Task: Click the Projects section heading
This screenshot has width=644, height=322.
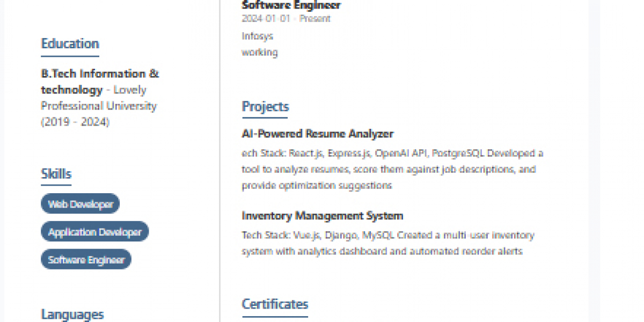Action: pos(265,106)
